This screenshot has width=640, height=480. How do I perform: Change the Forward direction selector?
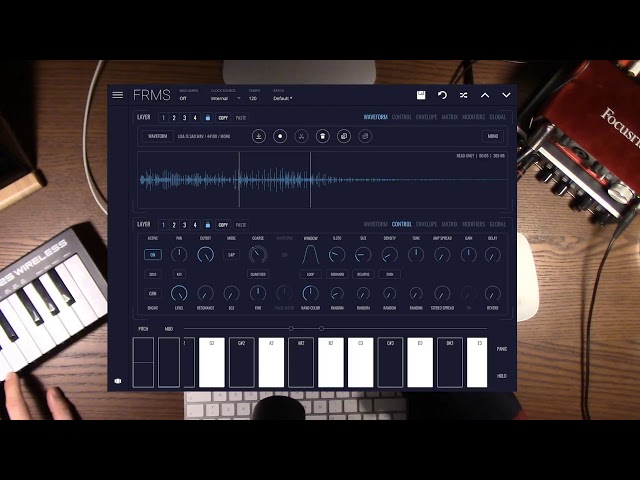coord(337,274)
